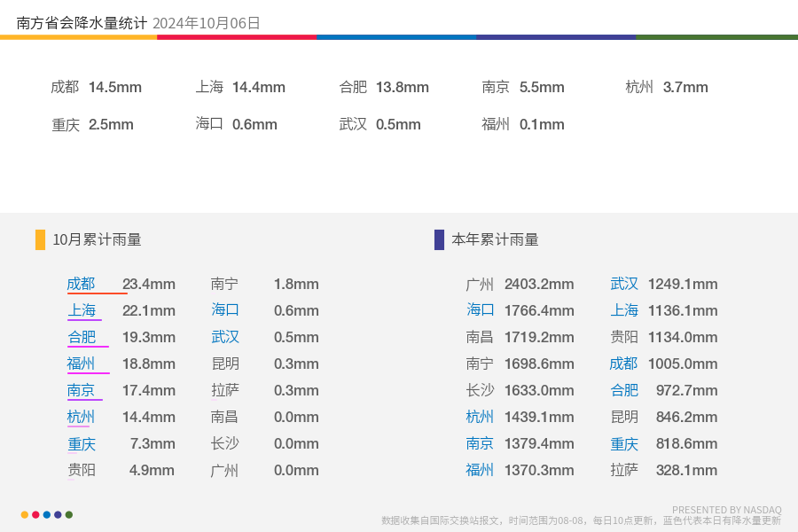The width and height of the screenshot is (798, 532).
Task: Click the purple marker beside 本年累计雨量
Action: point(439,239)
